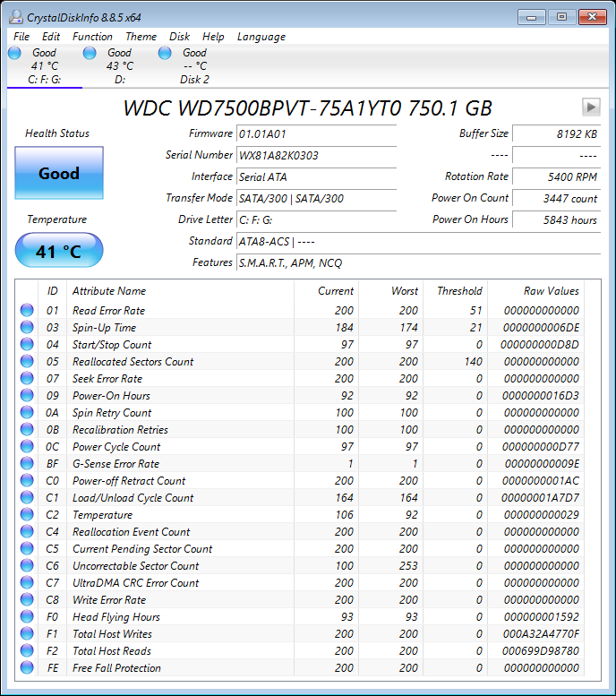Click the Power On Count value 3447 count
The height and width of the screenshot is (696, 616).
tap(557, 199)
